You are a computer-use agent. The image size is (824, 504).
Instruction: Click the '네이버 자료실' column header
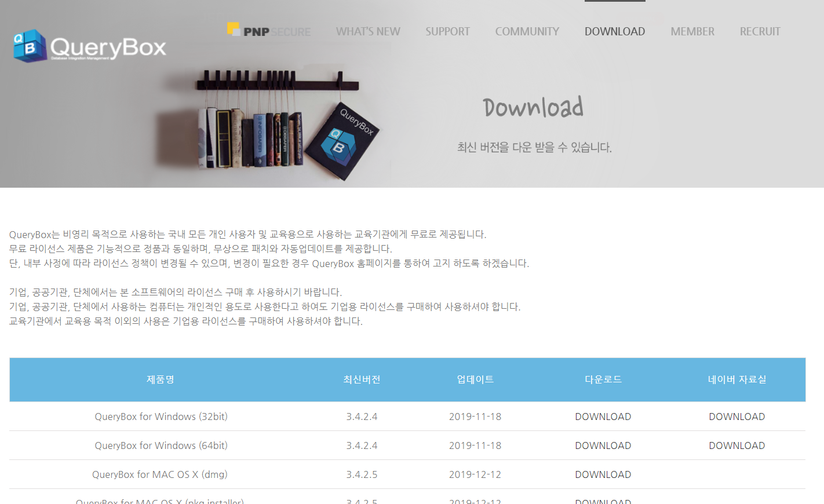pyautogui.click(x=737, y=379)
